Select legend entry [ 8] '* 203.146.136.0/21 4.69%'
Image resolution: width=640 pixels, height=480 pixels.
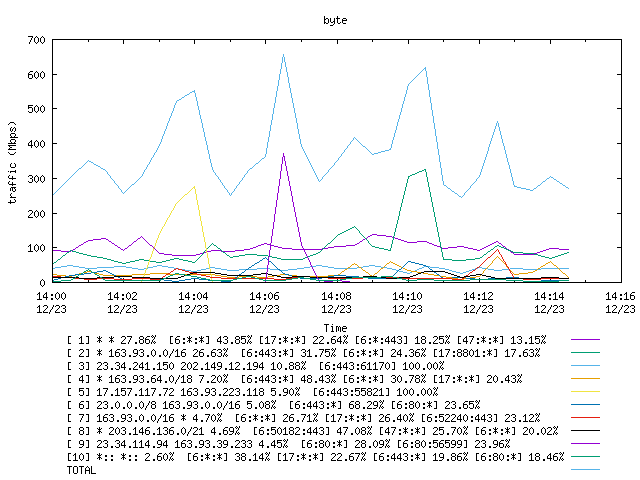click(x=313, y=431)
